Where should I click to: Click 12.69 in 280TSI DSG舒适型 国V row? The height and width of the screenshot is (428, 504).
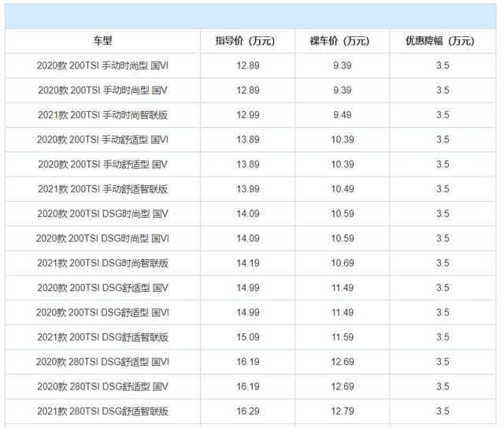(343, 386)
